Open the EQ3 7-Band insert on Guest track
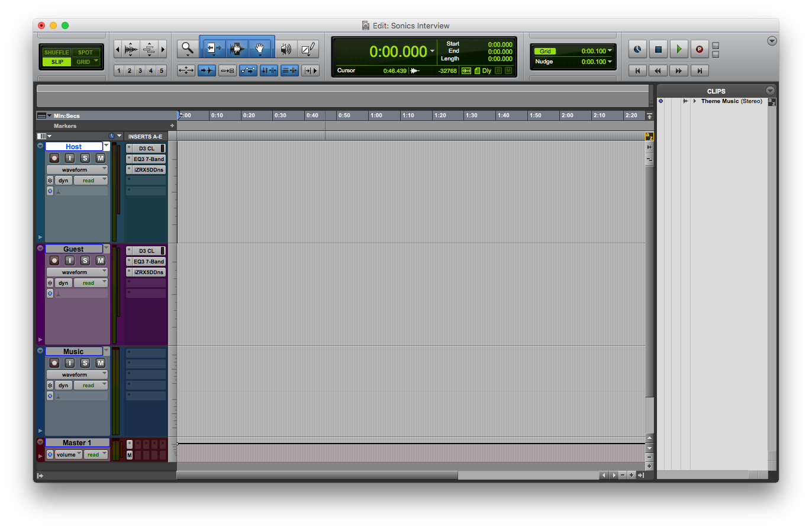The height and width of the screenshot is (530, 812). [149, 261]
